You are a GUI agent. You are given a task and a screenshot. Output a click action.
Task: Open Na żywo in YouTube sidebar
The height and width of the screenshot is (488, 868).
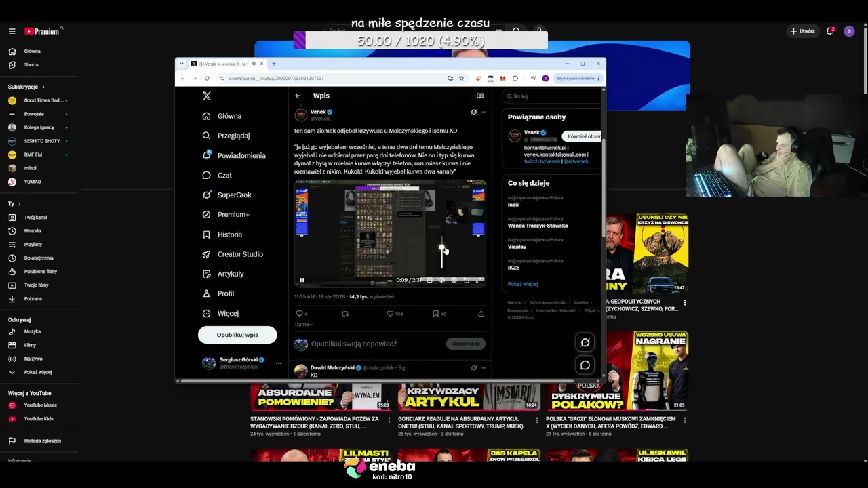[33, 359]
